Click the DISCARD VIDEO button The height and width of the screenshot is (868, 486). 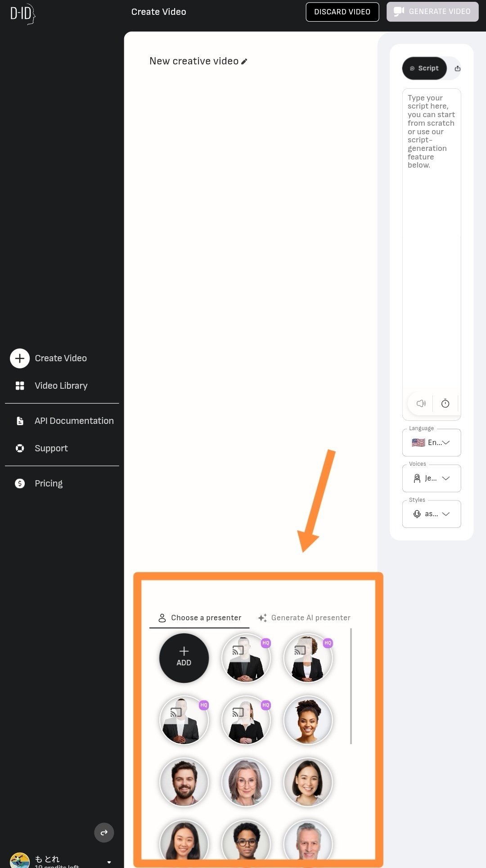[x=342, y=12]
